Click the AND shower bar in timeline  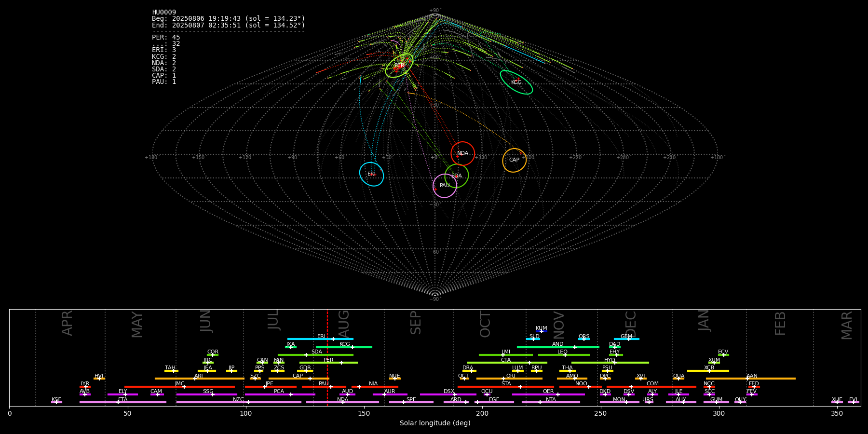tap(558, 347)
